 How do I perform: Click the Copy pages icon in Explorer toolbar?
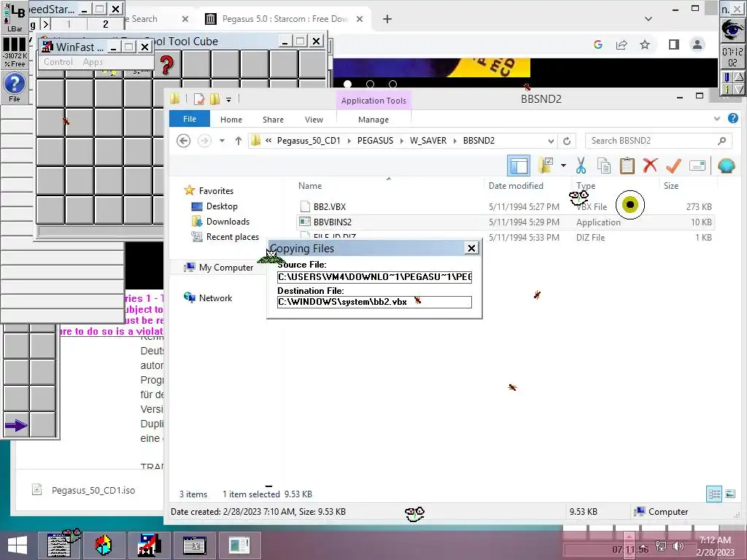coord(603,166)
